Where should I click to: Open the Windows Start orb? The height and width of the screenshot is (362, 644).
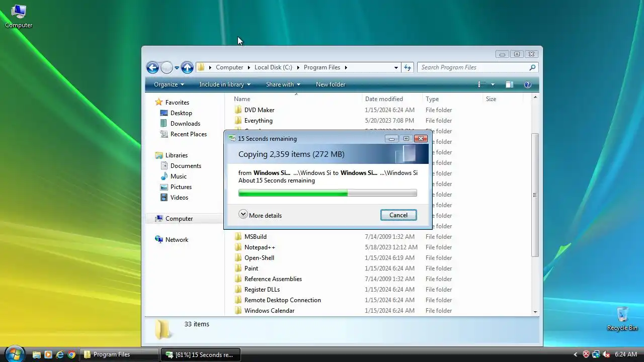(x=15, y=353)
